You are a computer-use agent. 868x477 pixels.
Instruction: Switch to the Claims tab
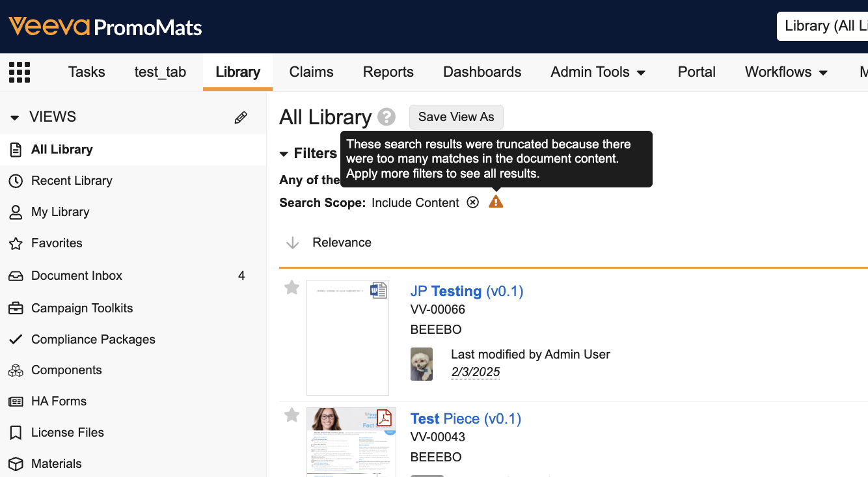coord(311,72)
